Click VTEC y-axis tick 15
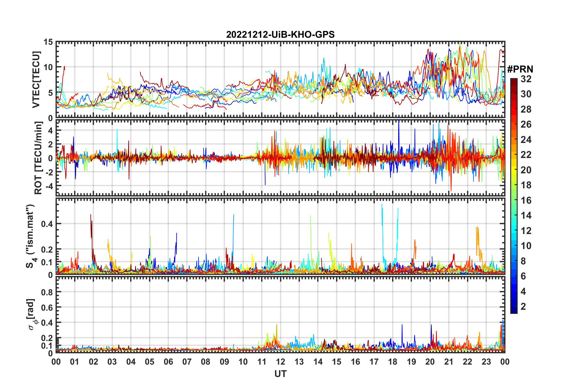The height and width of the screenshot is (392, 561). point(48,42)
